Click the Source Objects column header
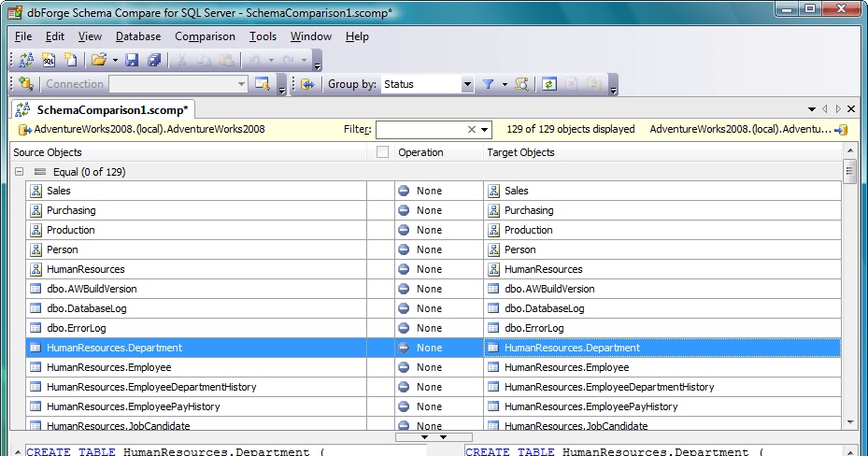 (x=188, y=152)
